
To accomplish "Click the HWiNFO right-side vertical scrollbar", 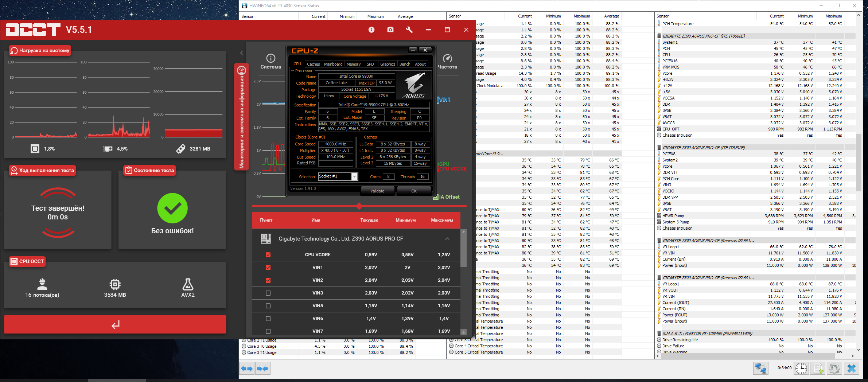I will [x=859, y=162].
